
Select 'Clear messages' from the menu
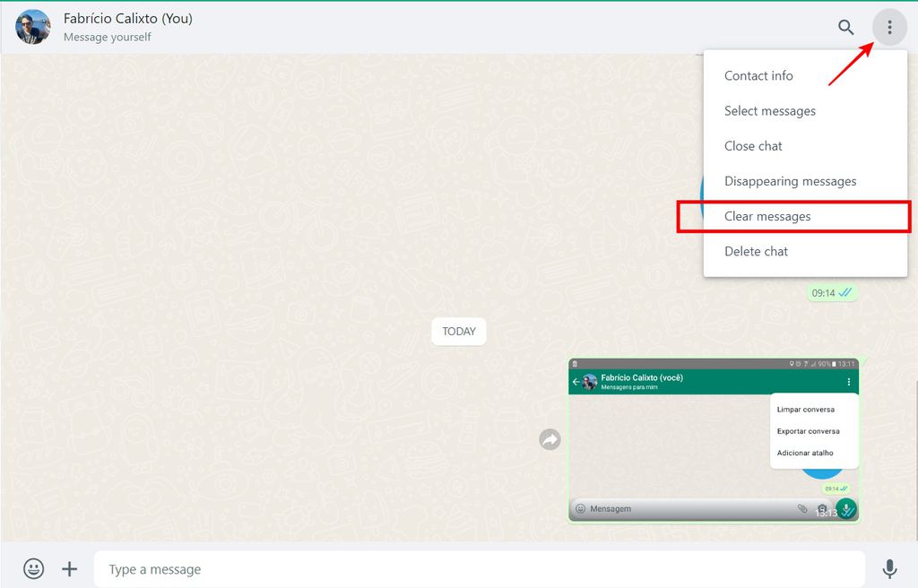768,216
